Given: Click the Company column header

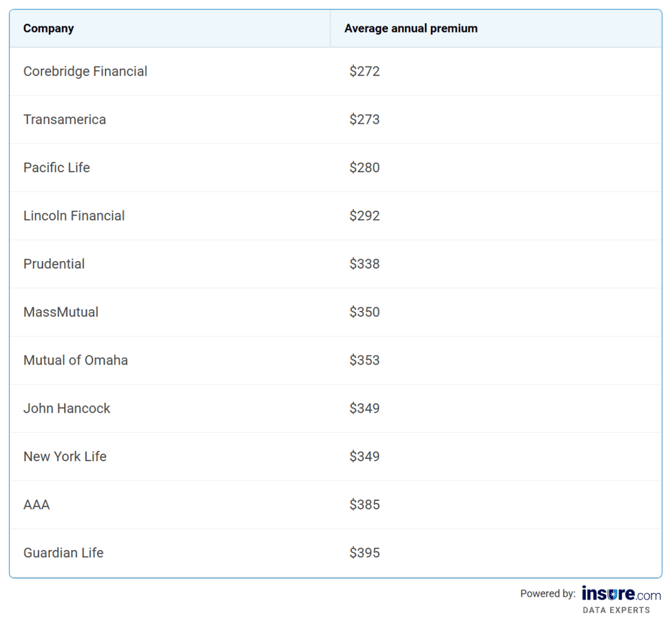Looking at the screenshot, I should 49,28.
